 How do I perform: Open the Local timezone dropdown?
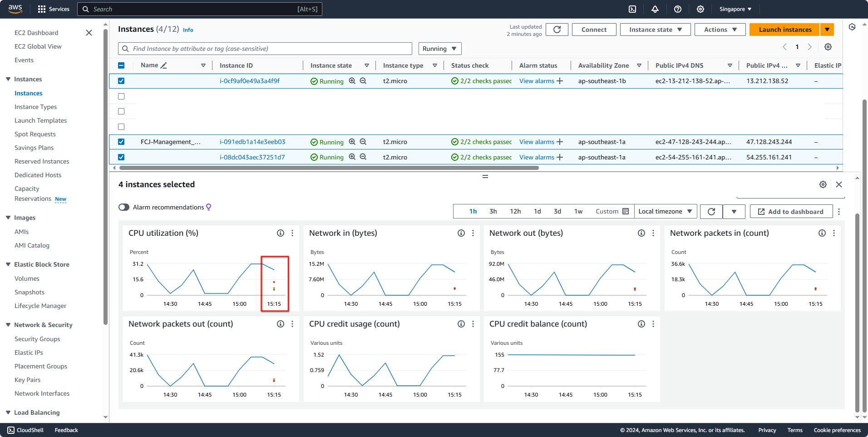coord(665,211)
